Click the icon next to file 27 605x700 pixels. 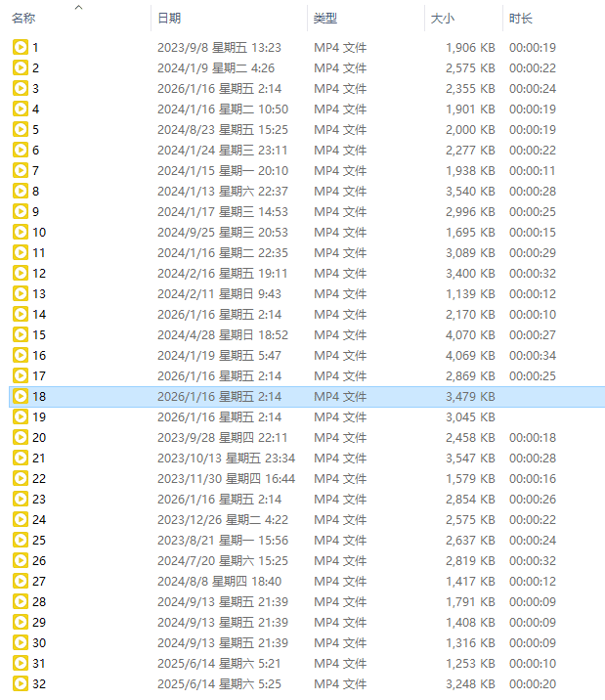(20, 581)
